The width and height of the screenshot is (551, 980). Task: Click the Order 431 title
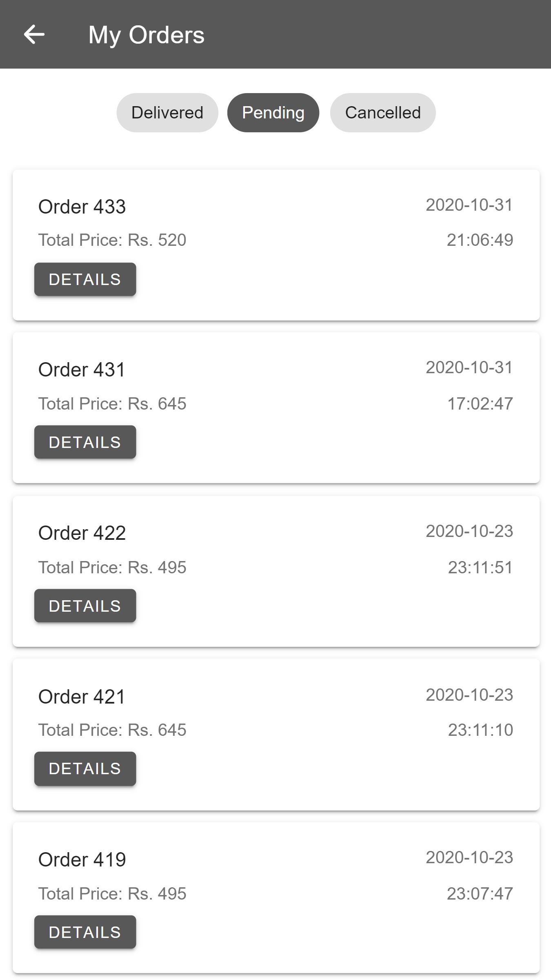[82, 370]
